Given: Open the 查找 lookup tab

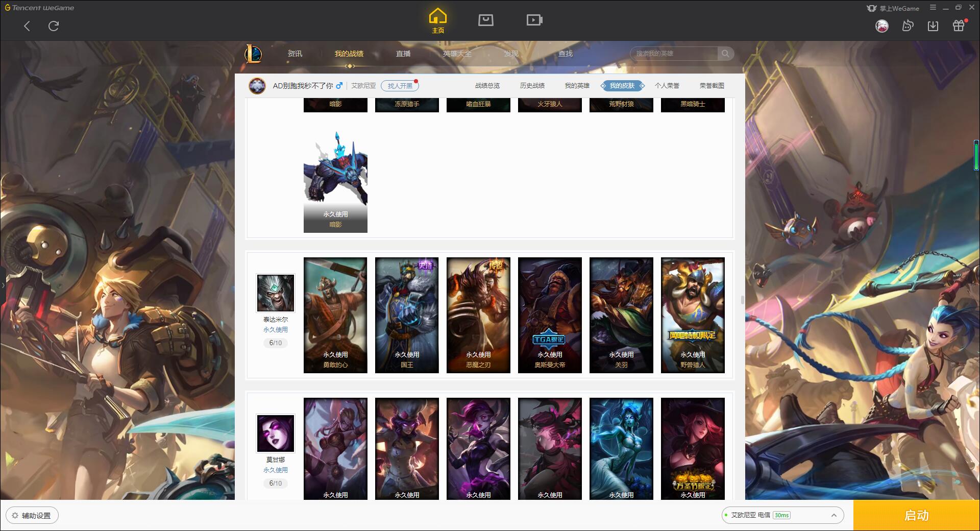Looking at the screenshot, I should 566,54.
